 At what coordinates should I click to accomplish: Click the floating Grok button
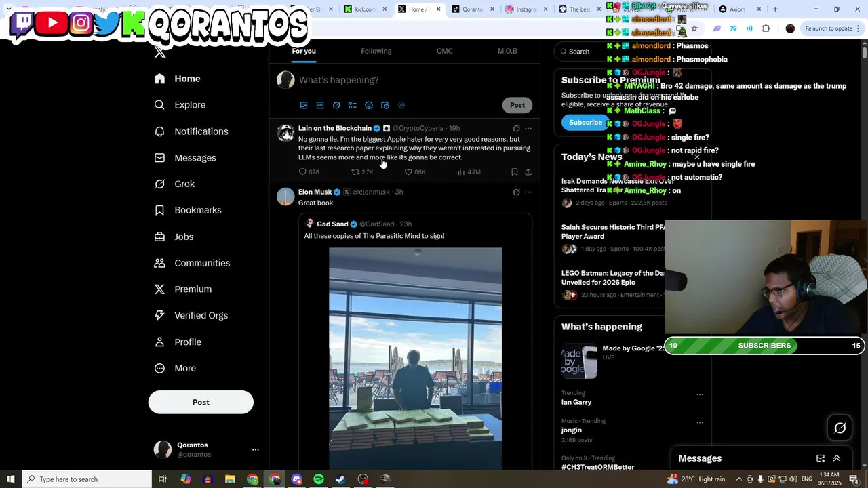tap(840, 428)
